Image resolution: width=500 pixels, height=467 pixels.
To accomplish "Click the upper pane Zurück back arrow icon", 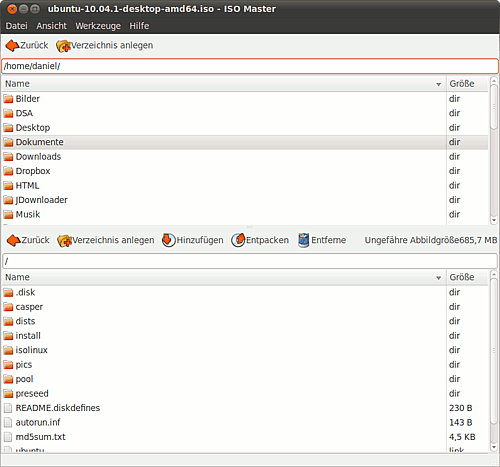I will pyautogui.click(x=12, y=46).
